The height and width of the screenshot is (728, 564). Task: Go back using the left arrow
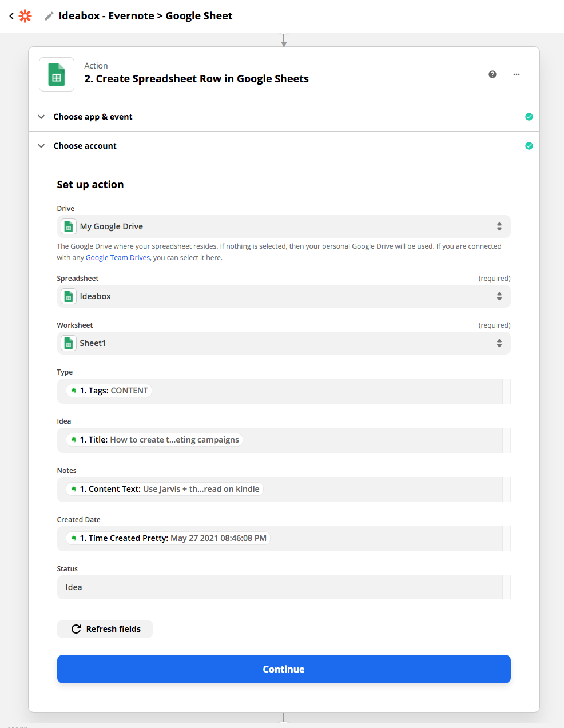11,16
